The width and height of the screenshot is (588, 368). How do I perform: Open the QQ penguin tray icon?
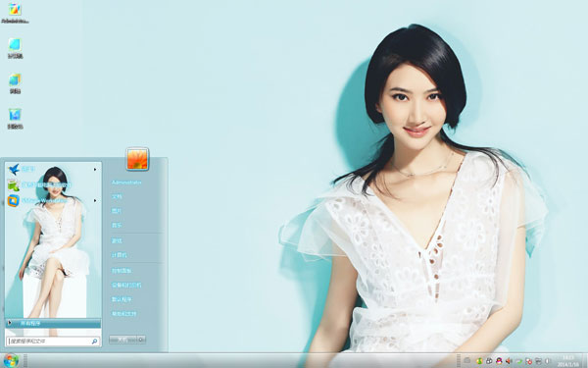tap(499, 361)
